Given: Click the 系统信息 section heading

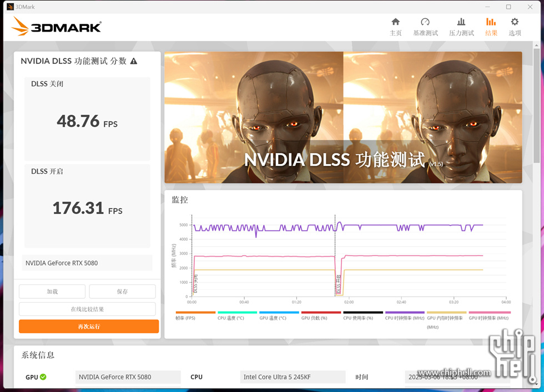Looking at the screenshot, I should click(x=38, y=355).
